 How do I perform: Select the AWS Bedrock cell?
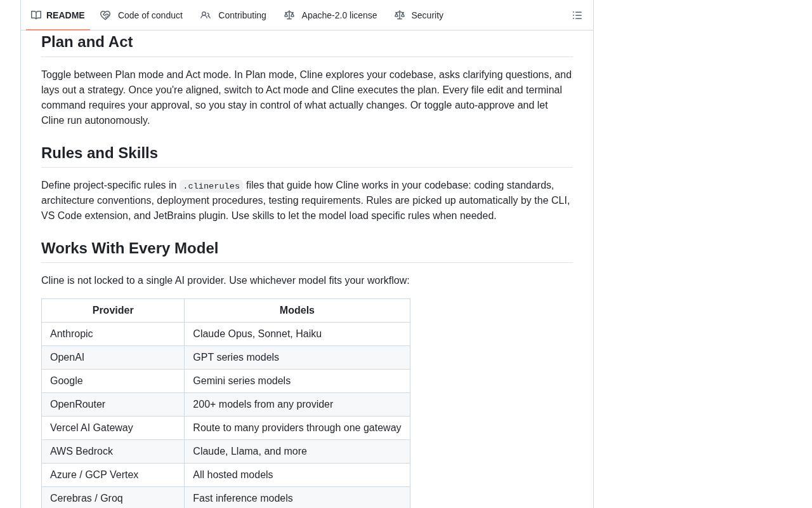[x=113, y=451]
